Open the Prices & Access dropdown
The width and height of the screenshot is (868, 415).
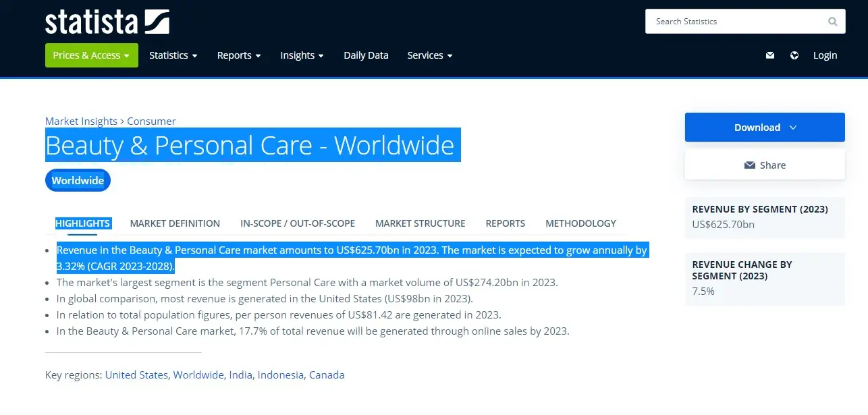coord(92,55)
